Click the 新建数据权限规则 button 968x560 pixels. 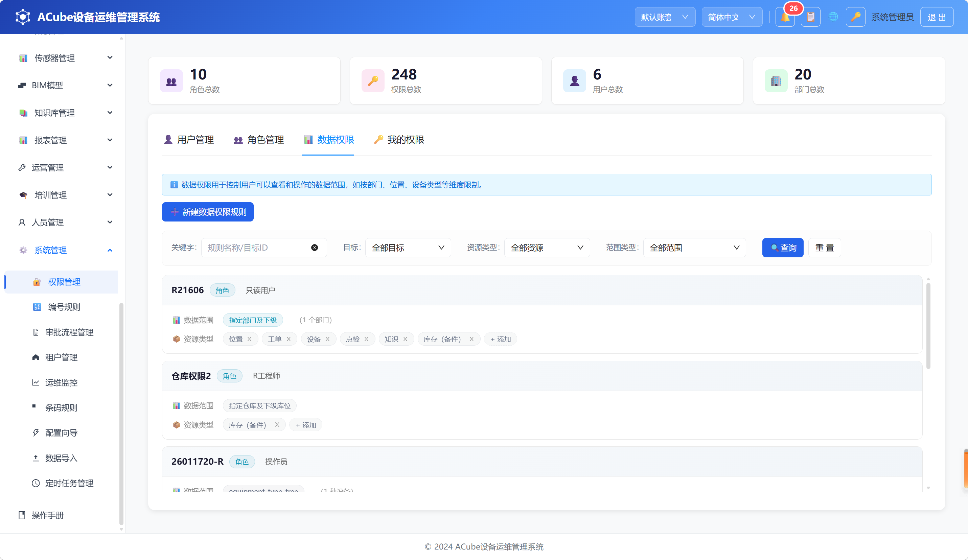(x=208, y=212)
